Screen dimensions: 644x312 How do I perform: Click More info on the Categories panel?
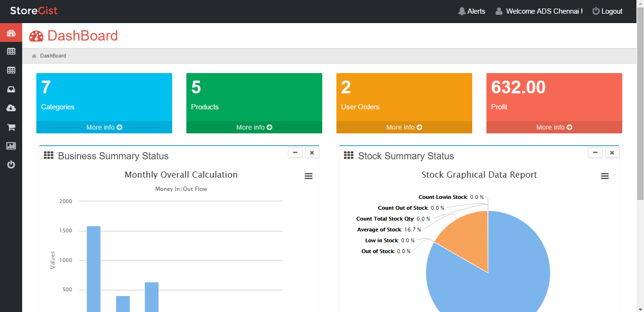[x=104, y=127]
